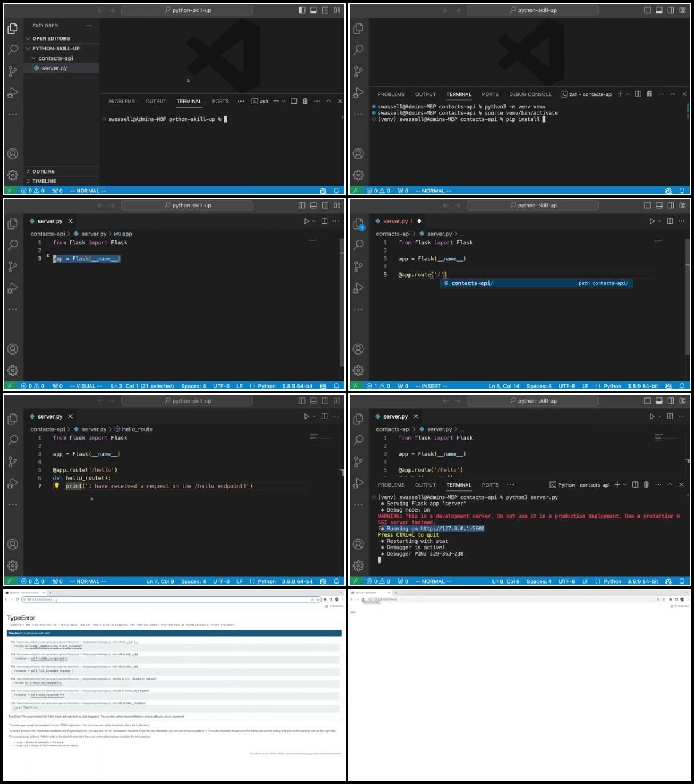Click remote window icon in Flask server window

click(x=355, y=581)
